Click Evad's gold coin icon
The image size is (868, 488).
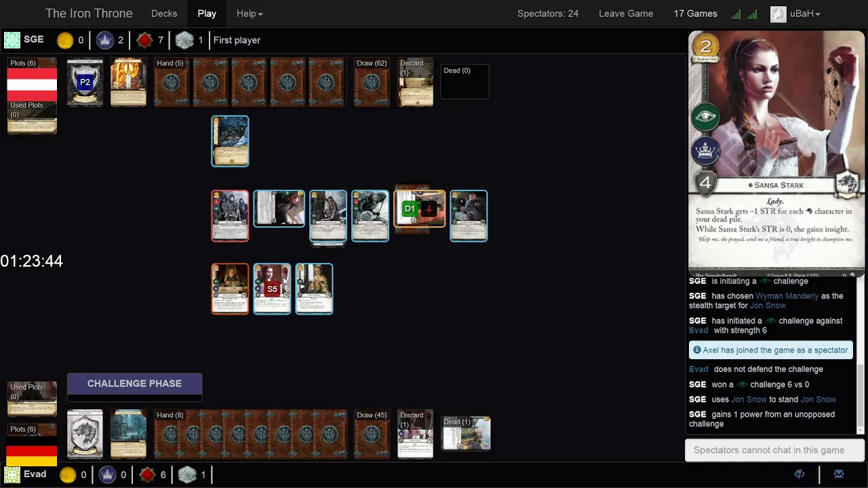coord(68,474)
